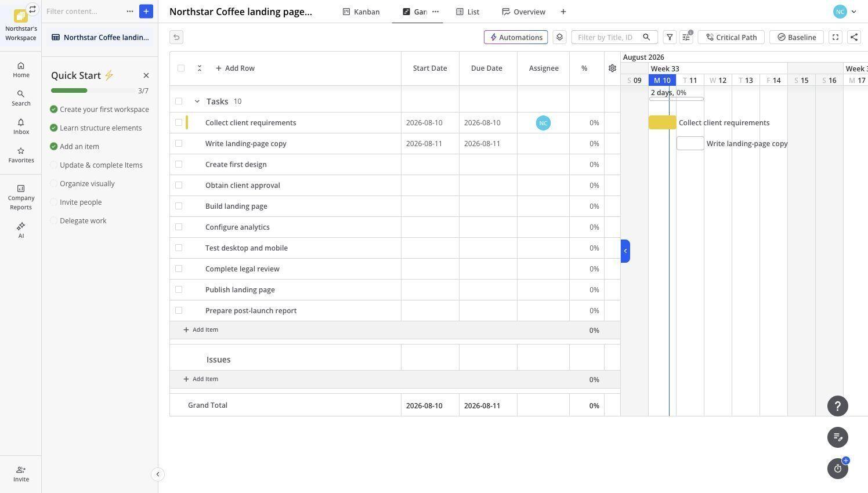This screenshot has height=493, width=868.
Task: Enter fullscreen mode icon
Action: (x=836, y=37)
